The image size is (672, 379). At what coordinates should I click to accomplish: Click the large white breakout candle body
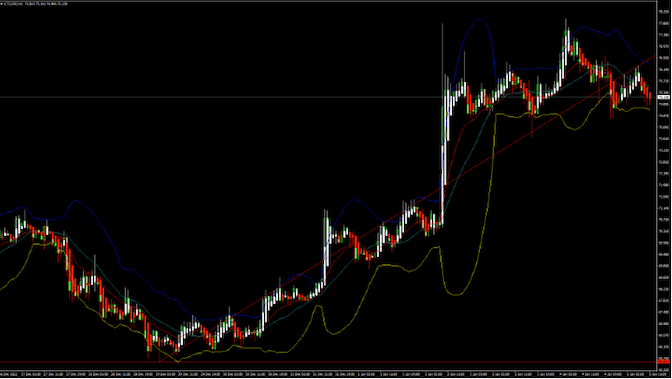[443, 165]
